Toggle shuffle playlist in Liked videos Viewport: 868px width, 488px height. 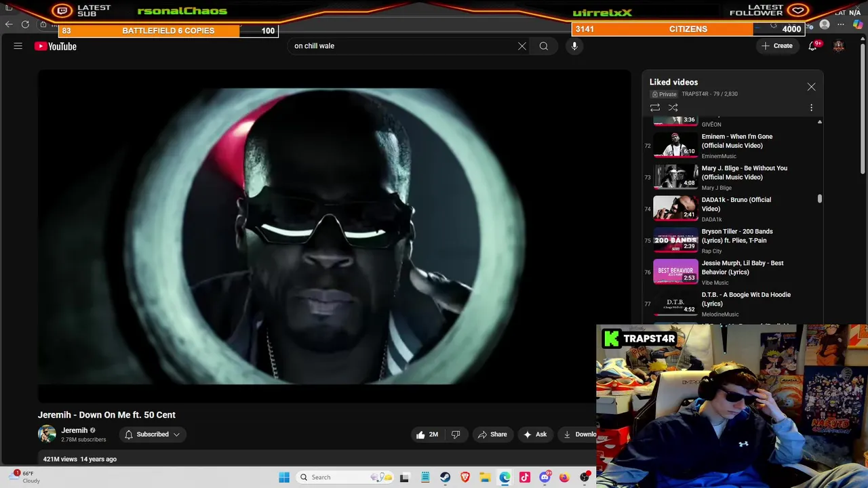coord(673,108)
